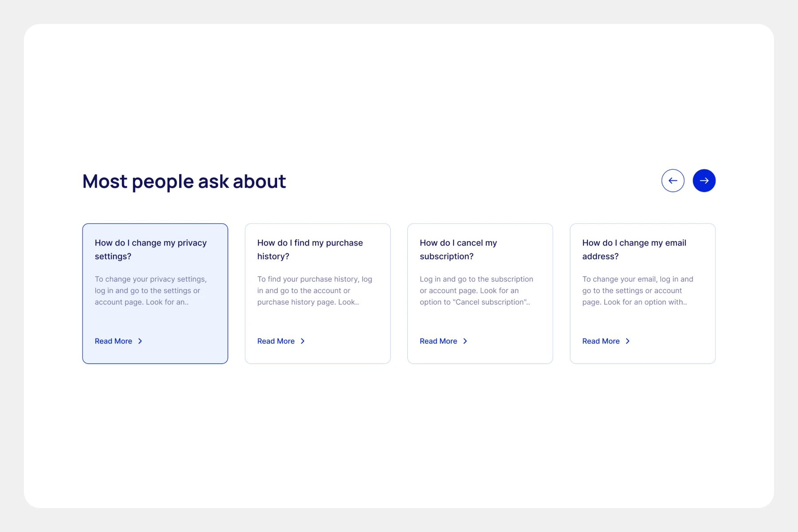Open Read More for cancel subscription
The width and height of the screenshot is (798, 532).
pyautogui.click(x=438, y=341)
